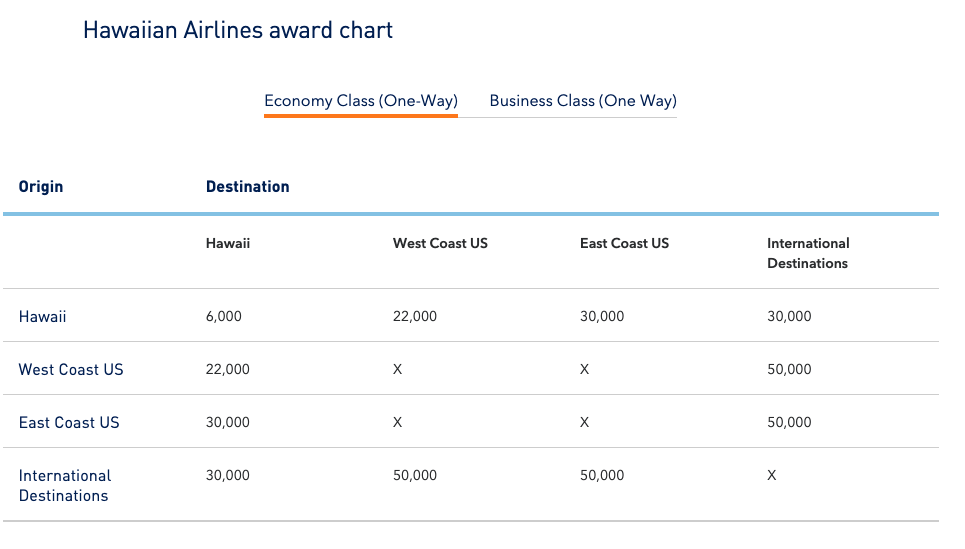This screenshot has width=965, height=549.
Task: Open the Business Class (One Way) tab
Action: (583, 101)
